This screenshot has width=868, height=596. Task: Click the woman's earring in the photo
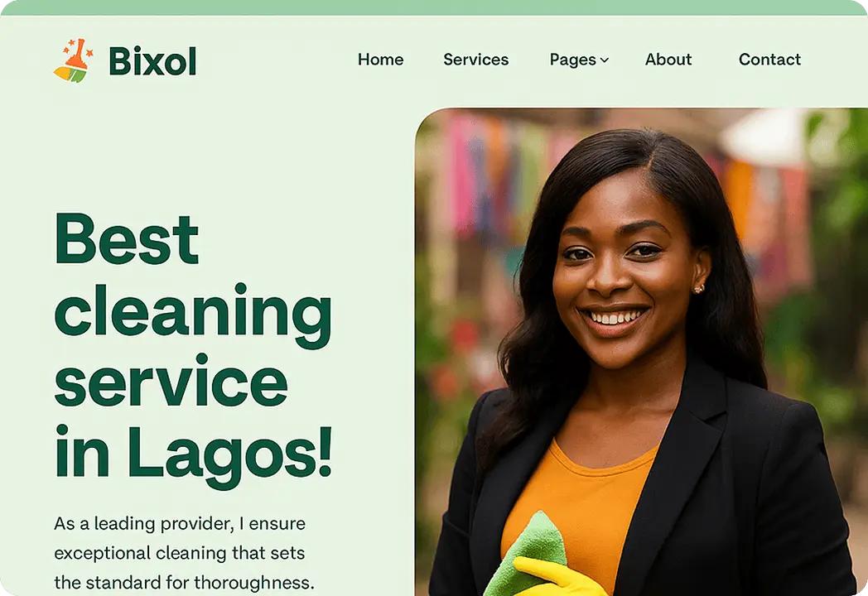(x=699, y=288)
